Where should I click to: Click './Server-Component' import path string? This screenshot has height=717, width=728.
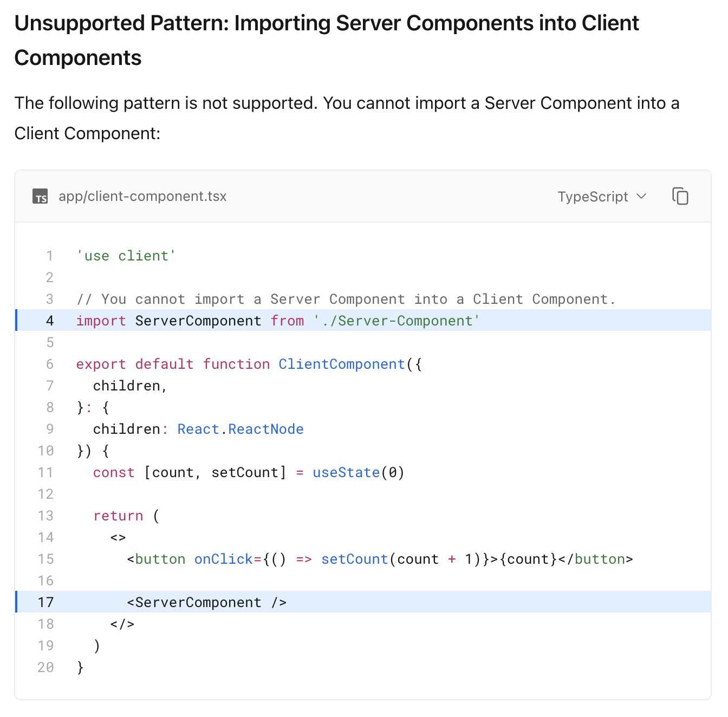tap(396, 321)
